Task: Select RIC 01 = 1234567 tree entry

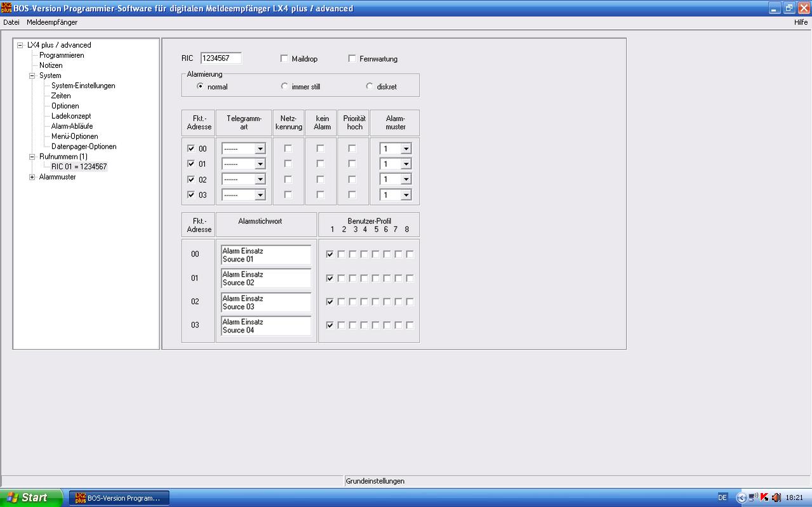Action: coord(79,167)
